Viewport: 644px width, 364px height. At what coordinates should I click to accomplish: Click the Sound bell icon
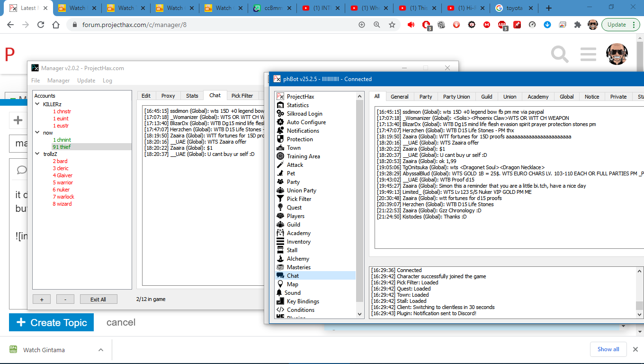click(x=280, y=293)
